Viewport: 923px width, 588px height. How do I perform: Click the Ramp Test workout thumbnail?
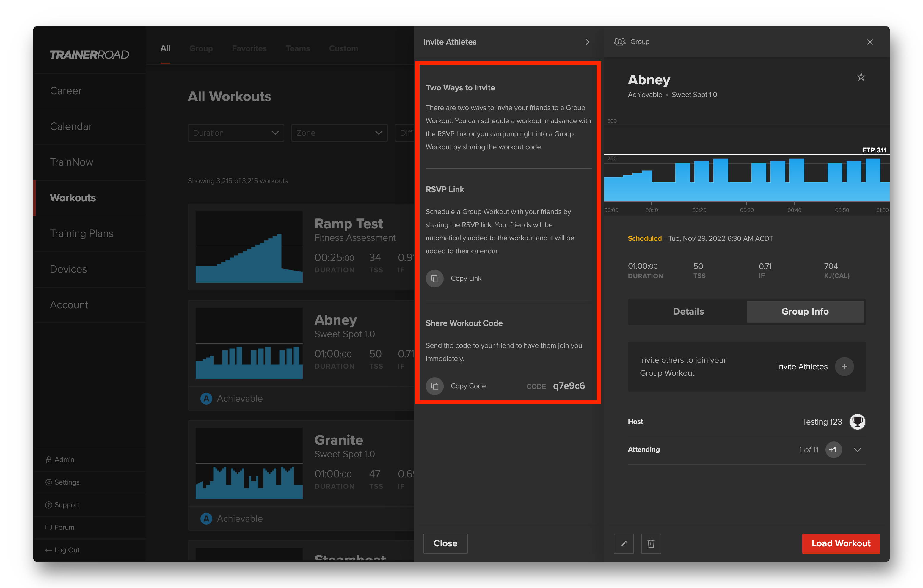coord(249,247)
